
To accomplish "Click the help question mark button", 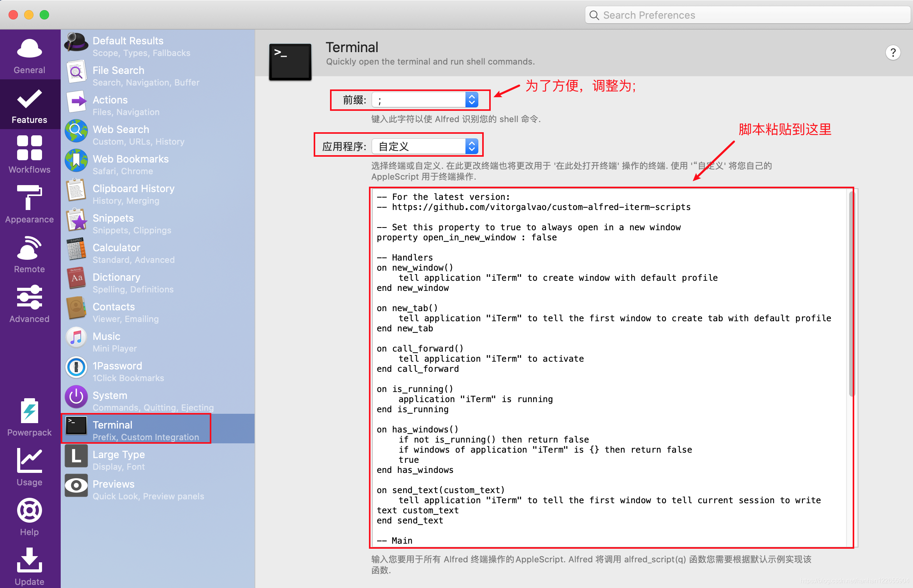I will click(x=893, y=52).
